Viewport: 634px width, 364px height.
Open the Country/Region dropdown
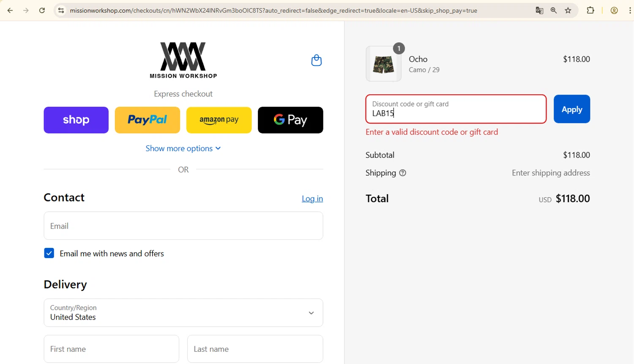click(183, 313)
